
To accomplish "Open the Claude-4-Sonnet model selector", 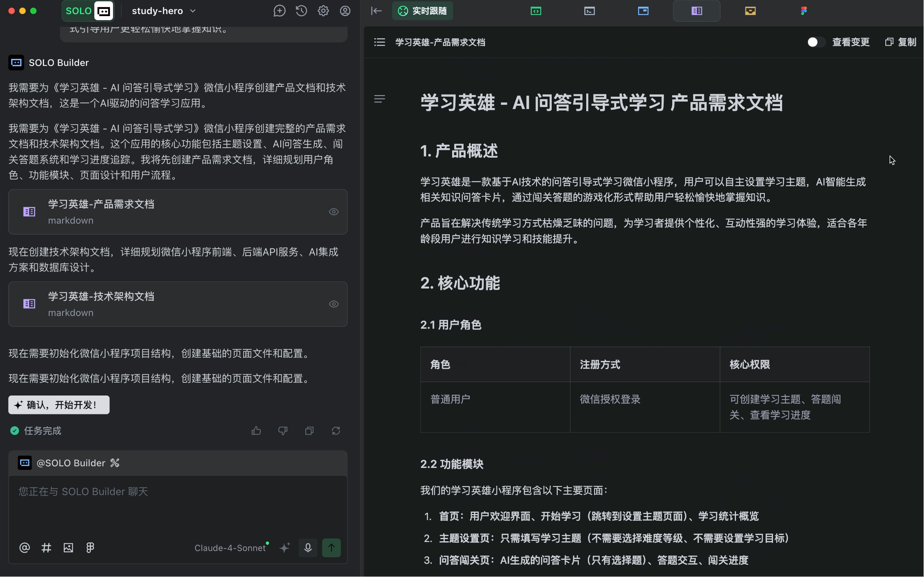I will (x=230, y=548).
